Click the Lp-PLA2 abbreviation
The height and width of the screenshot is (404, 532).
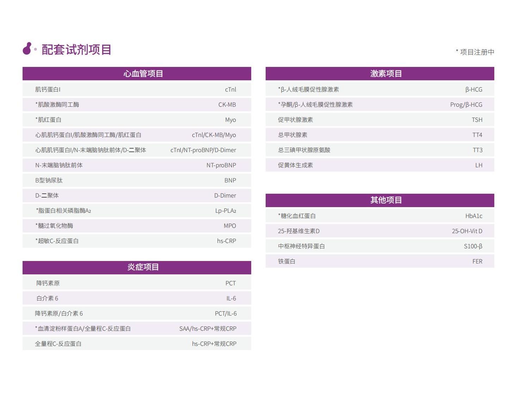[x=225, y=211]
